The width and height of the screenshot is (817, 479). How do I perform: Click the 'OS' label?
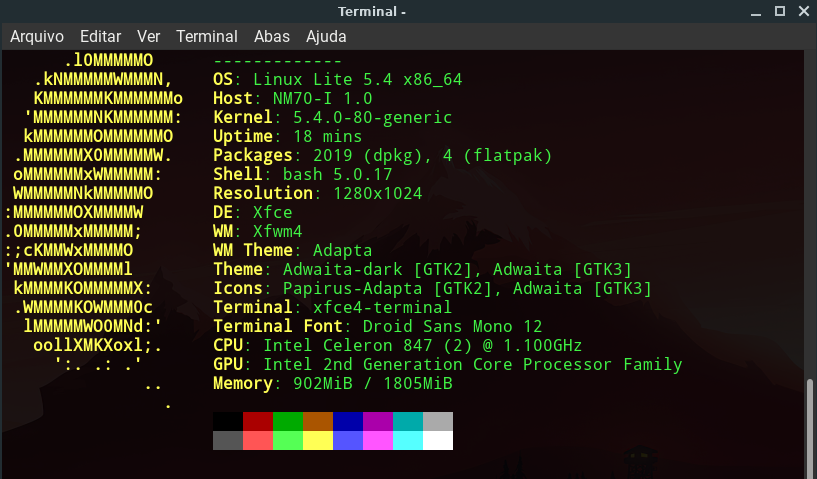click(223, 79)
